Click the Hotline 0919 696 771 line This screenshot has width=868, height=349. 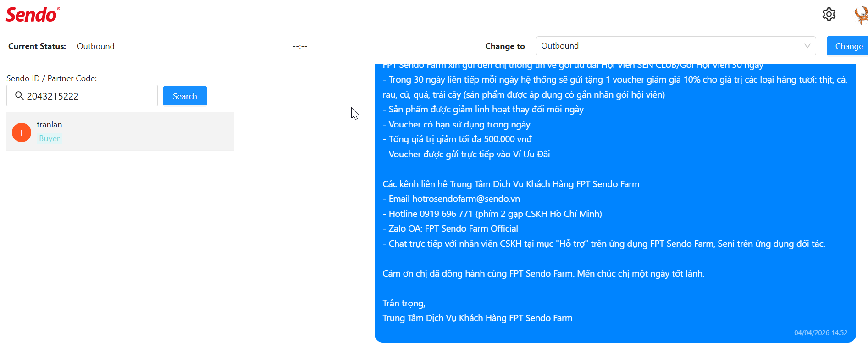pyautogui.click(x=492, y=214)
